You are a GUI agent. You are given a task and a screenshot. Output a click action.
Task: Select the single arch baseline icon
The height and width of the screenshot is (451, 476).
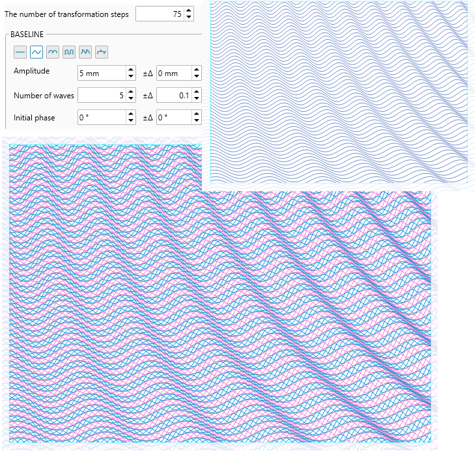(x=53, y=52)
